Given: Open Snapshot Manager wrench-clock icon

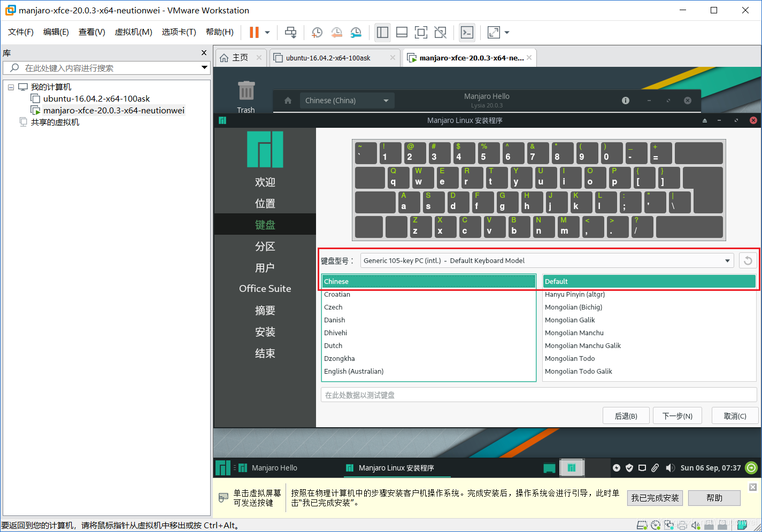Looking at the screenshot, I should 356,33.
